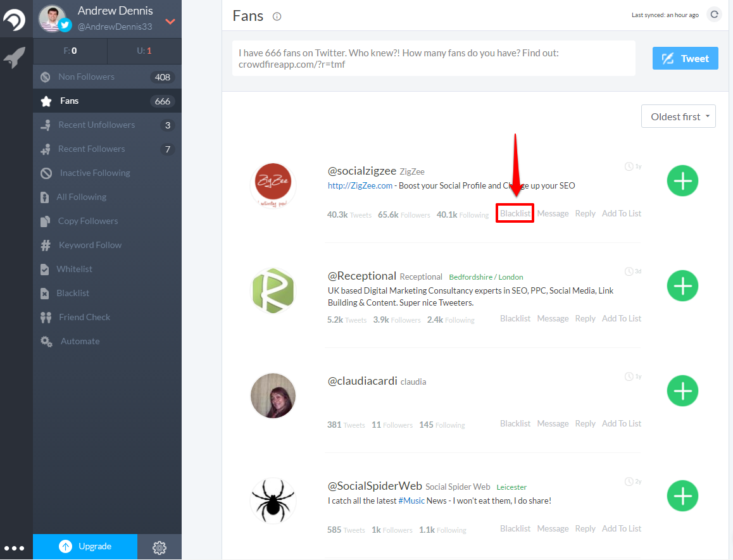This screenshot has height=560, width=733.
Task: Click the paper plane icon below the logo
Action: [x=15, y=56]
